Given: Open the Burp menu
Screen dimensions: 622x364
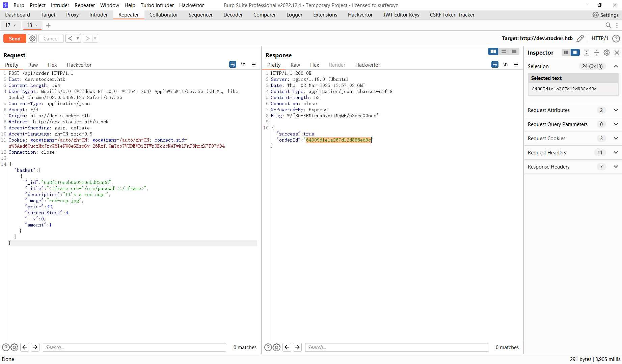Looking at the screenshot, I should tap(19, 5).
